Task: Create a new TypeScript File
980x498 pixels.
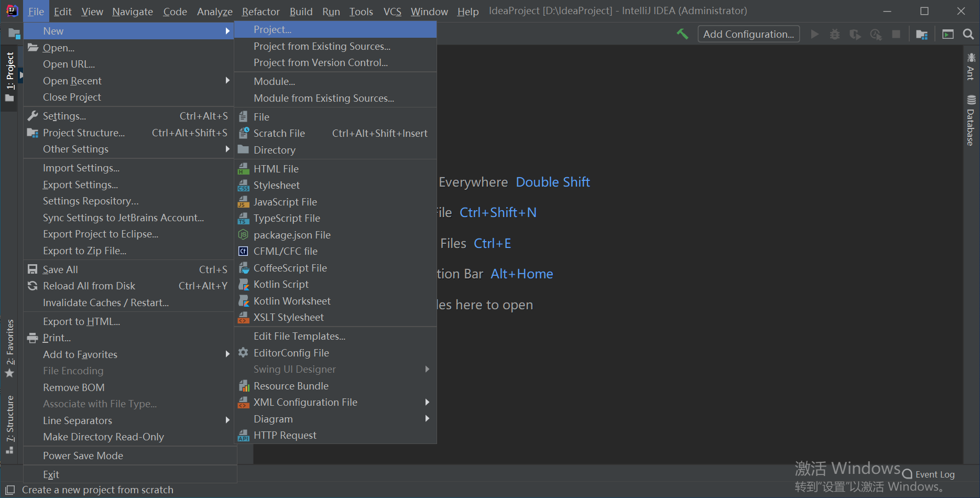Action: [x=335, y=218]
